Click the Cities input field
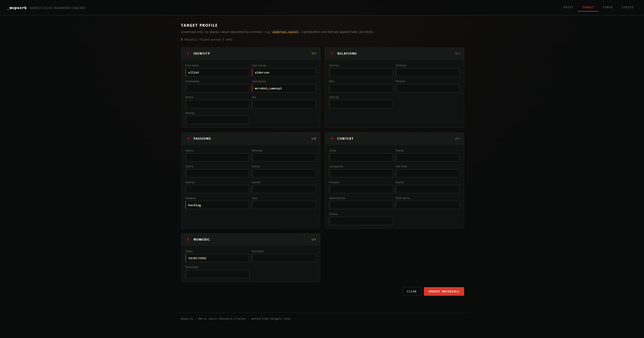Screen dimensions: 644x338 (361, 158)
